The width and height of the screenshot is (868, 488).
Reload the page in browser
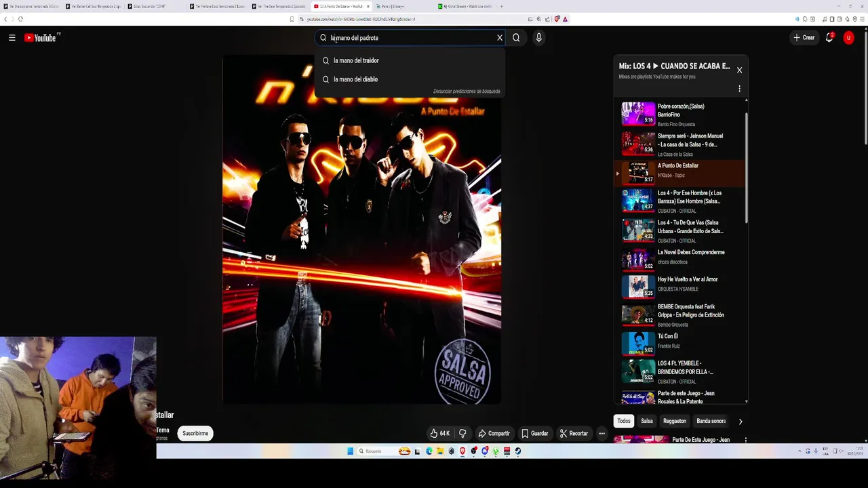(x=20, y=19)
